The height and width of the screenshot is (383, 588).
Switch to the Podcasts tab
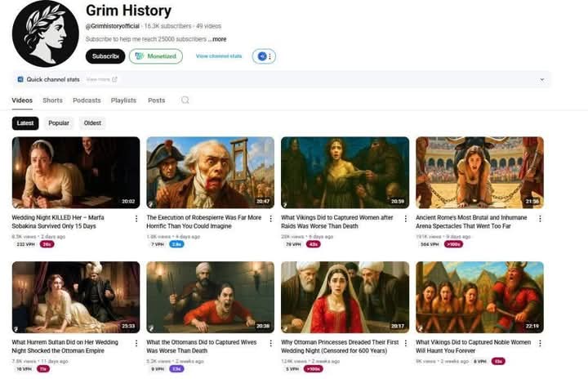click(87, 100)
